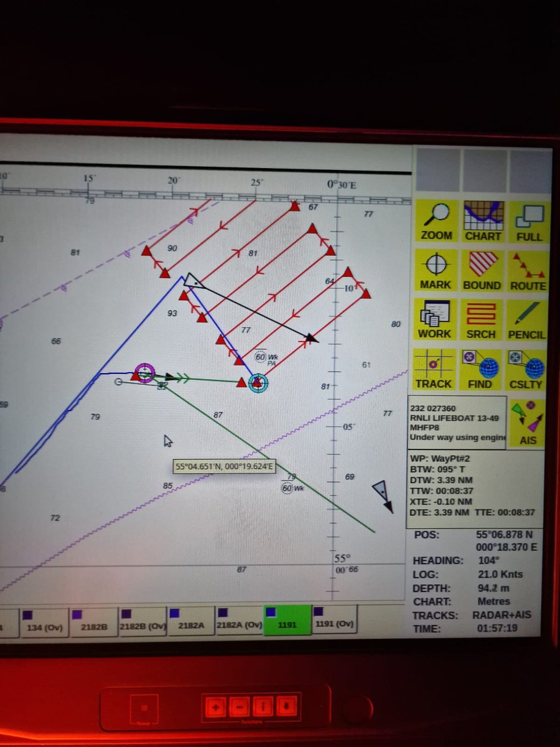Switch to the 2182B chart tab
The image size is (560, 747).
tap(93, 621)
